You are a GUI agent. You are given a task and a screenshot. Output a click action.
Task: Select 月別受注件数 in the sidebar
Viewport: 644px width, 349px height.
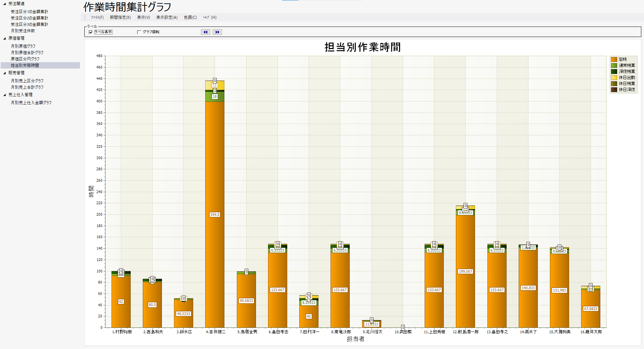point(23,31)
